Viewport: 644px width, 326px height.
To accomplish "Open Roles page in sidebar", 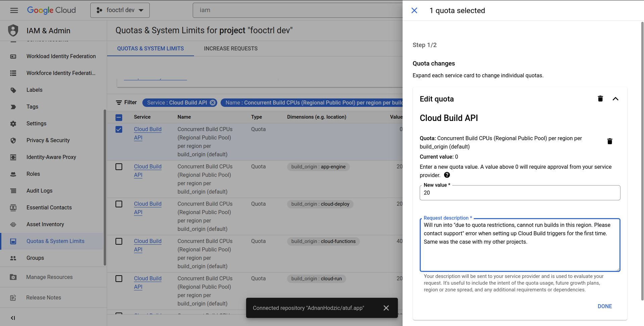I will pyautogui.click(x=33, y=174).
